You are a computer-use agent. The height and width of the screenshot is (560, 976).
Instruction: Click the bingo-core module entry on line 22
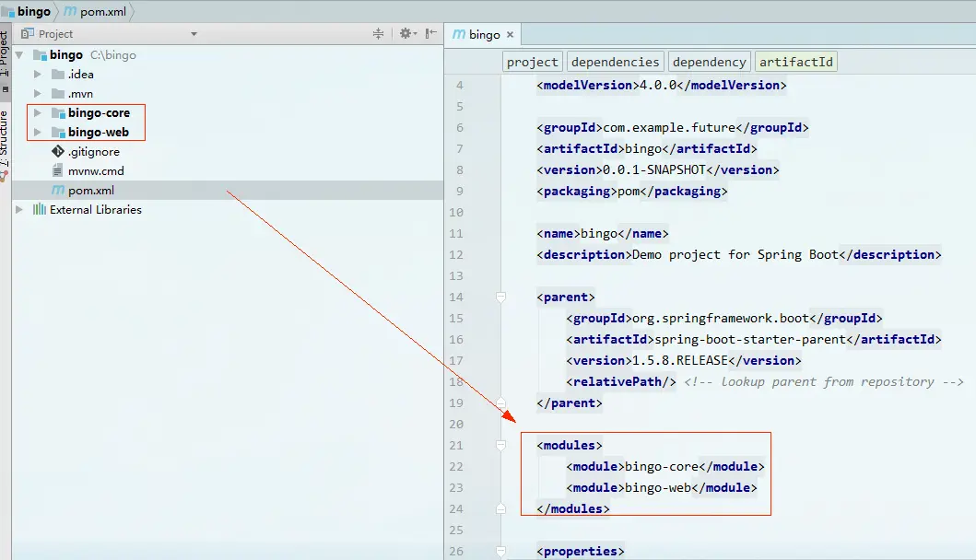point(664,466)
